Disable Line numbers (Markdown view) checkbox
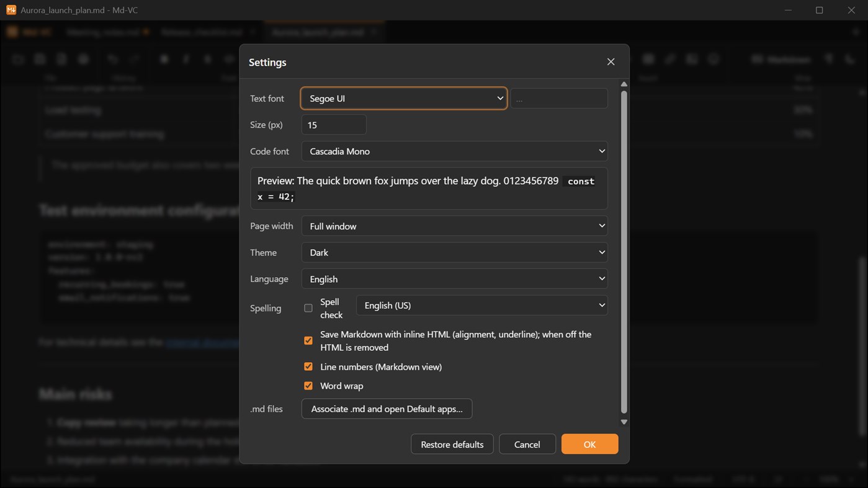The height and width of the screenshot is (488, 868). 308,366
